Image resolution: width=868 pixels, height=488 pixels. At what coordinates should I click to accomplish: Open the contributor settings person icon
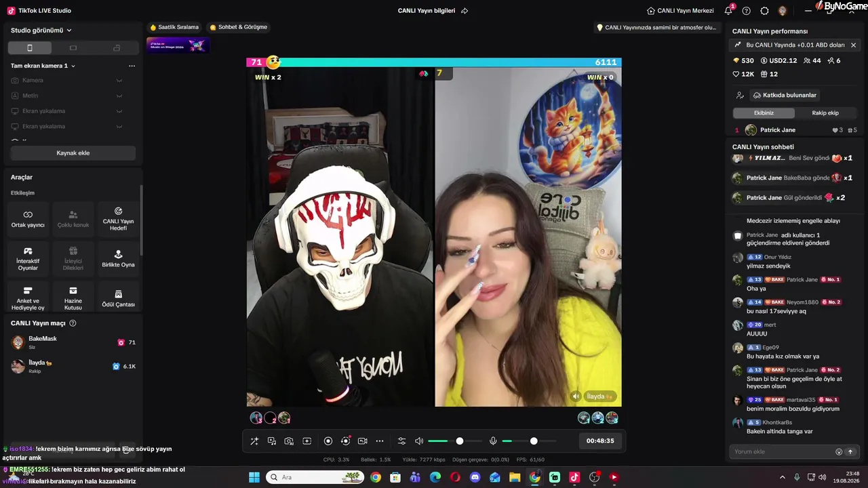pyautogui.click(x=740, y=96)
